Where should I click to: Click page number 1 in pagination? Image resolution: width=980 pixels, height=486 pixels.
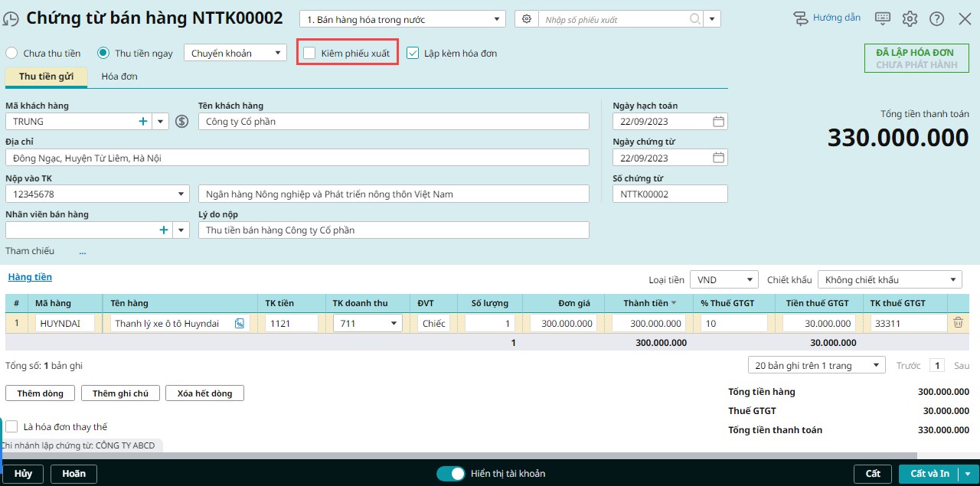937,366
